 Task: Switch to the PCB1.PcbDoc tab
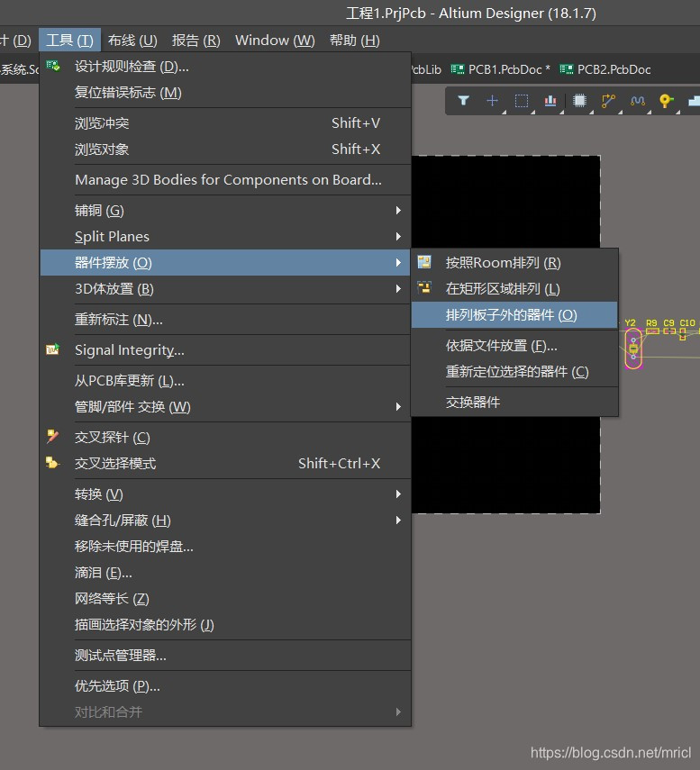coord(501,69)
